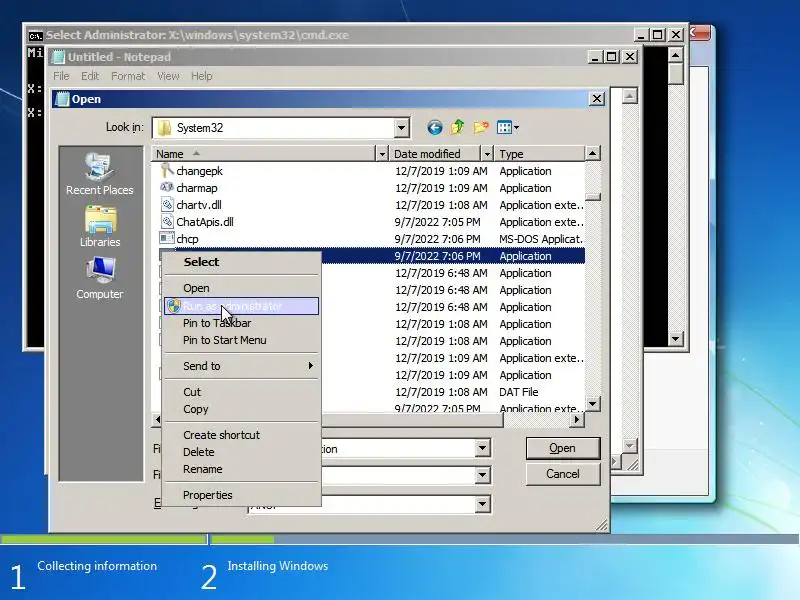Click the ChatApis.dll file name
The width and height of the screenshot is (800, 600).
click(x=205, y=222)
